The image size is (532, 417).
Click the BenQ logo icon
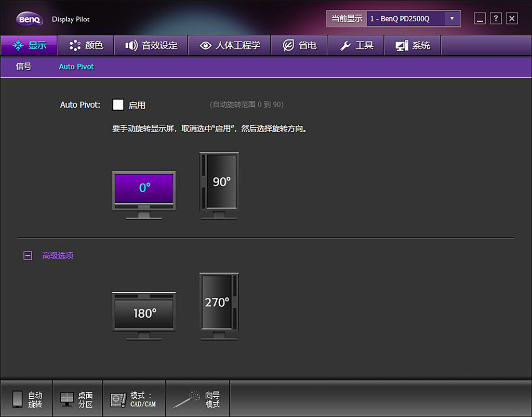click(x=30, y=19)
